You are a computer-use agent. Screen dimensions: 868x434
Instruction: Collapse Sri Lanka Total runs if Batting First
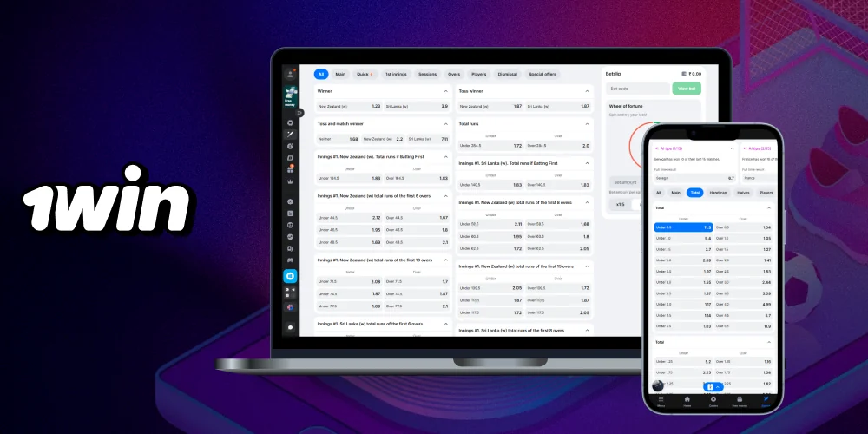coord(587,163)
